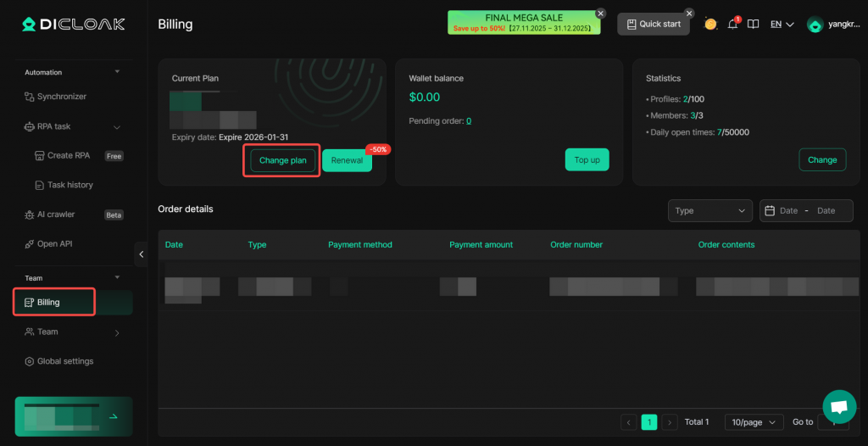The height and width of the screenshot is (446, 868).
Task: Open the Type filter dropdown
Action: coord(709,210)
